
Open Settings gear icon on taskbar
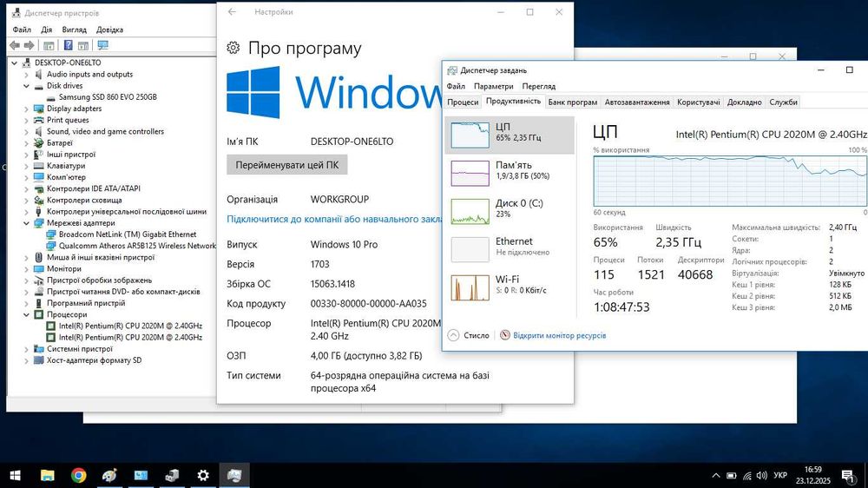[x=203, y=475]
